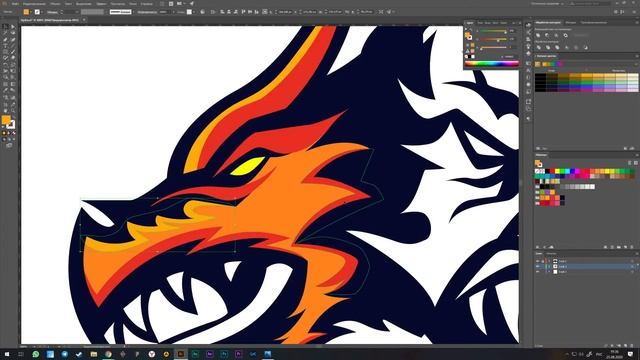Open the Windows Start menu
This screenshot has height=360, width=640.
(6, 354)
